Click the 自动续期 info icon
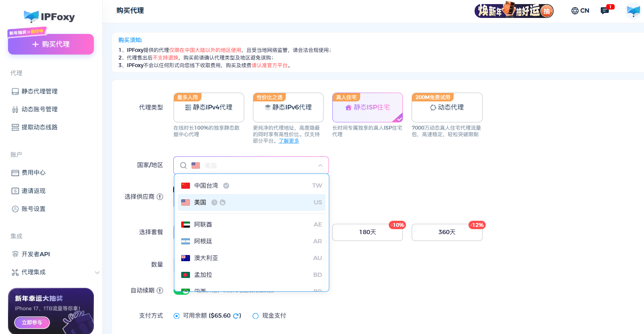Image resolution: width=644 pixels, height=334 pixels. [x=160, y=291]
